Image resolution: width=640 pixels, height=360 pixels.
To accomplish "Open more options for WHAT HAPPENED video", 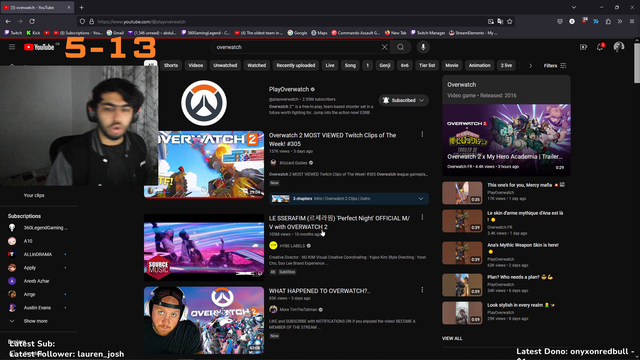I will click(422, 290).
